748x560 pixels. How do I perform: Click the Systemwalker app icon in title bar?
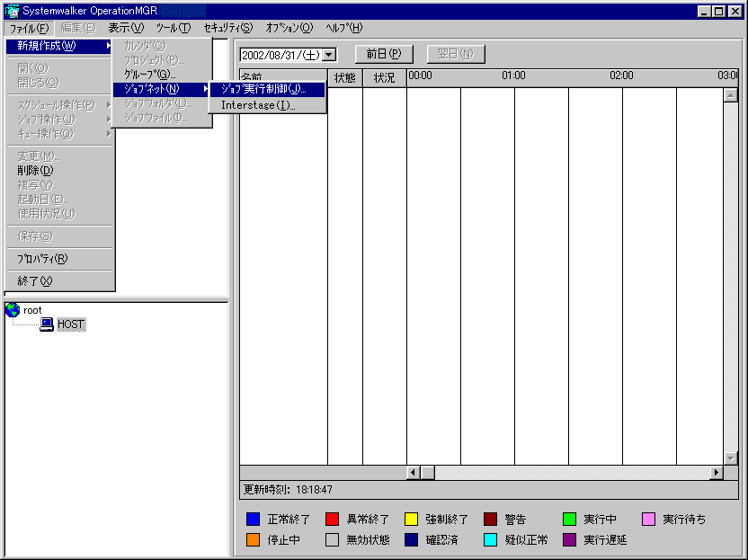pyautogui.click(x=12, y=11)
